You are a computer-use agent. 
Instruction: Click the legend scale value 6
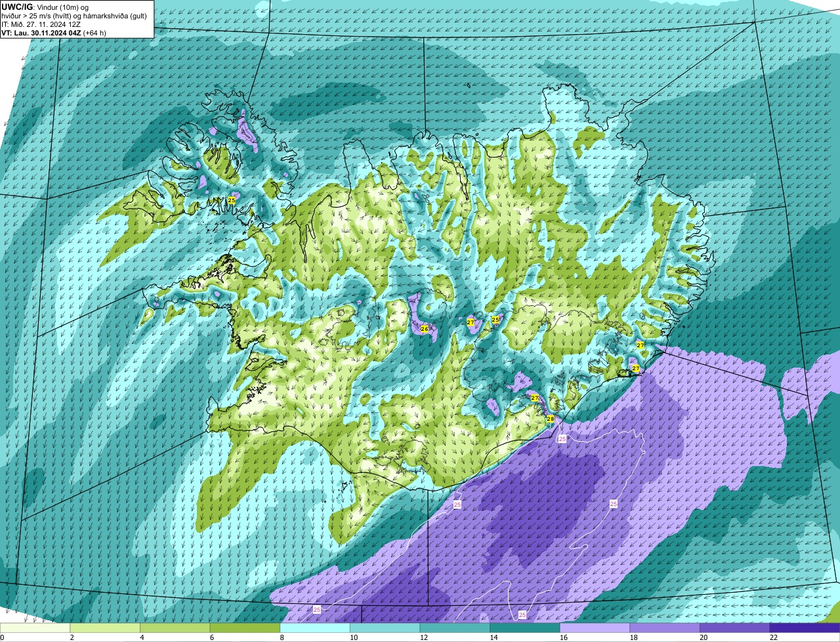pyautogui.click(x=211, y=637)
